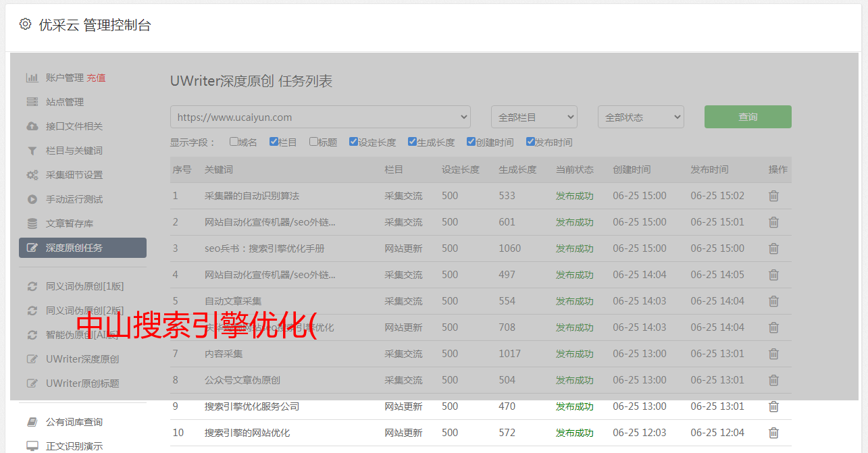The height and width of the screenshot is (453, 868).
Task: Open the 全部栏目 dropdown
Action: pos(534,117)
